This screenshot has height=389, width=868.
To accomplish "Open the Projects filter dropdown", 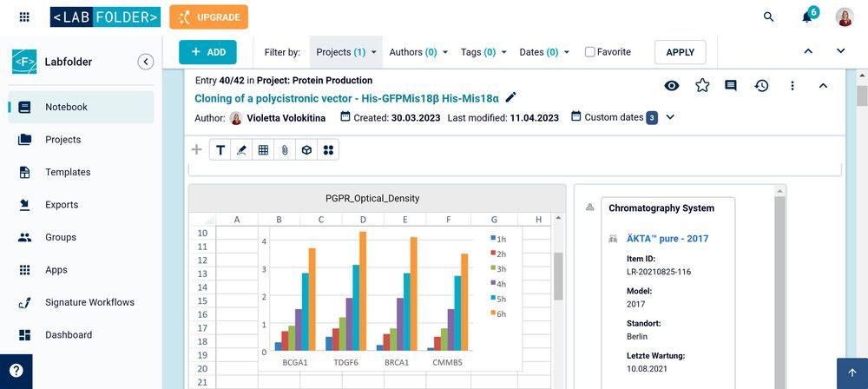I will 347,52.
